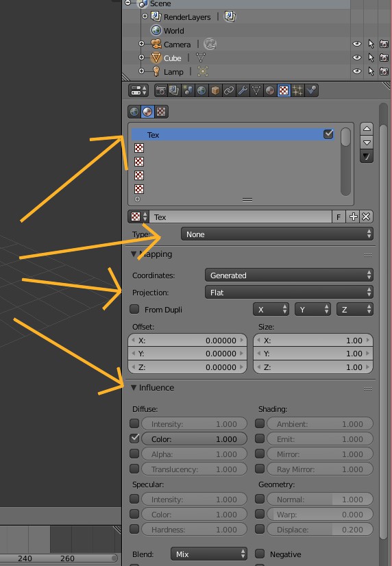Select the second empty texture slot
This screenshot has height=566, width=392.
tap(139, 148)
